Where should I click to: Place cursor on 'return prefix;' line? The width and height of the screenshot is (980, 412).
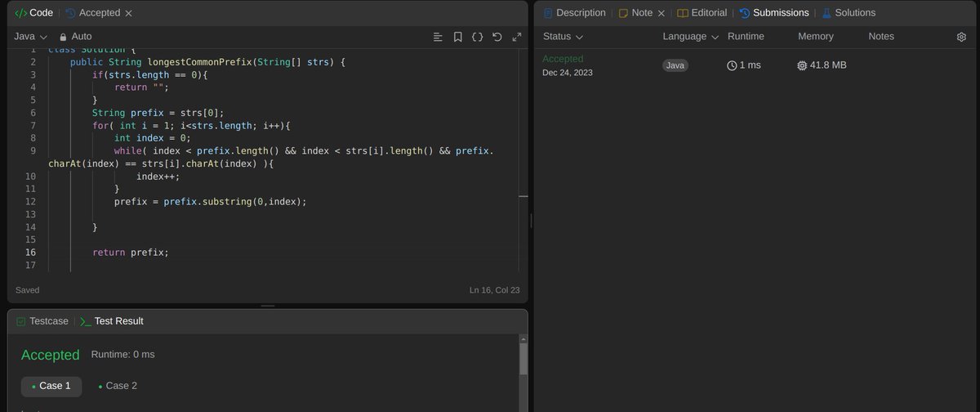(x=131, y=253)
